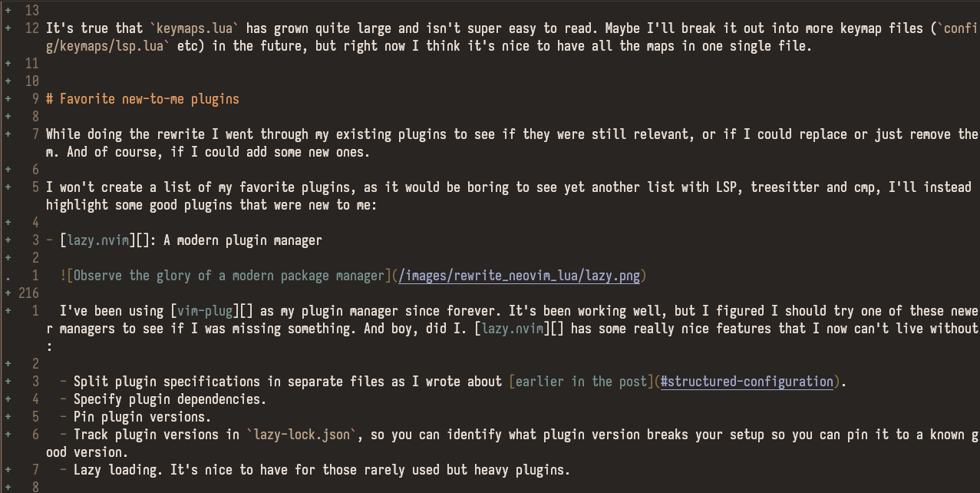The width and height of the screenshot is (980, 493).
Task: Click the dot change sign beside the image line
Action: [x=8, y=276]
